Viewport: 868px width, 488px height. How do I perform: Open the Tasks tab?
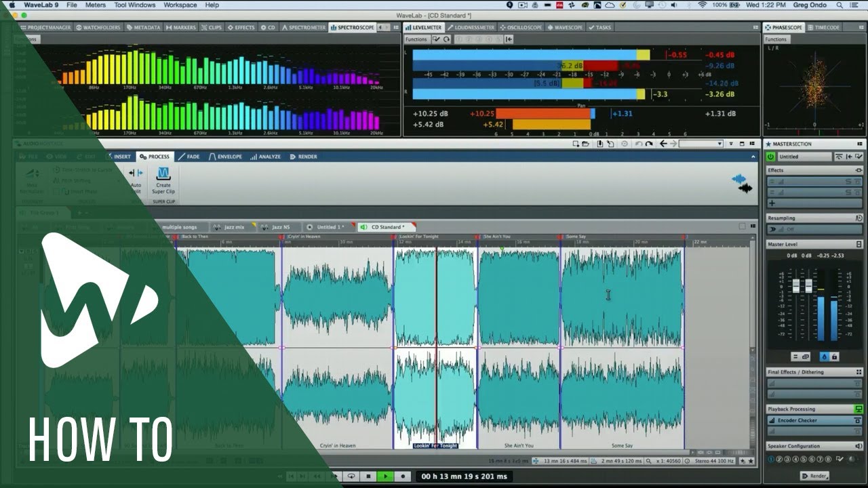click(600, 27)
